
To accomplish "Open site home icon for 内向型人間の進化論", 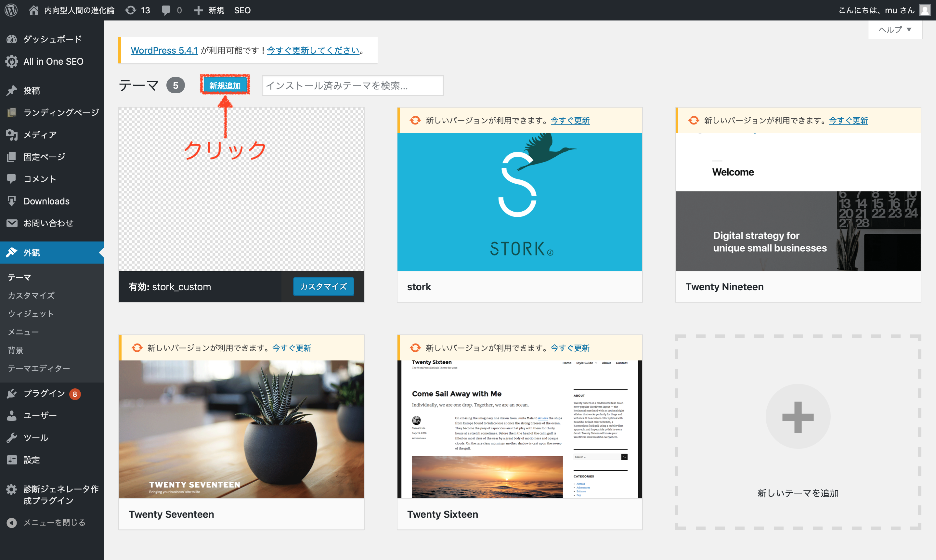I will click(x=33, y=10).
